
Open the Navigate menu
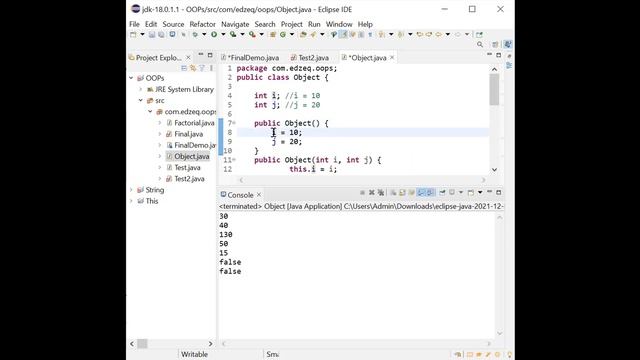(235, 24)
